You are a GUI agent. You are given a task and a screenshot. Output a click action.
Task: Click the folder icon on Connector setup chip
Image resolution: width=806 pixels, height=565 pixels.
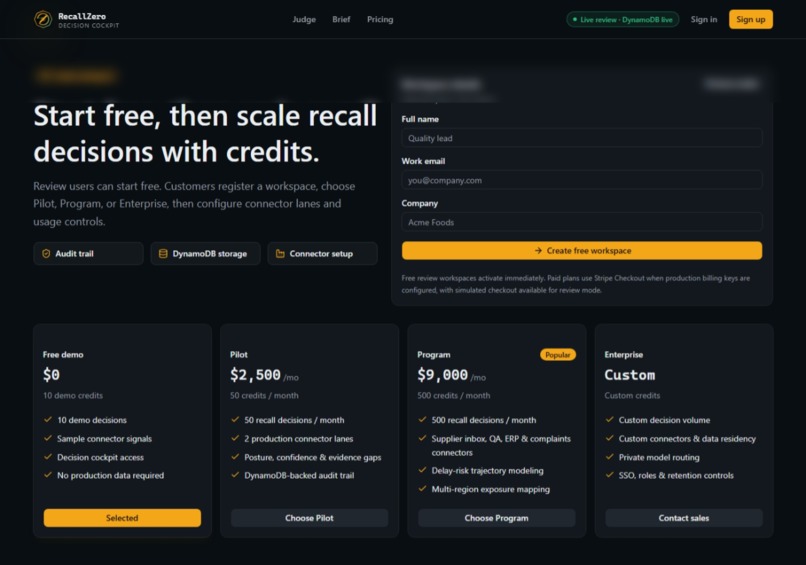[x=280, y=253]
